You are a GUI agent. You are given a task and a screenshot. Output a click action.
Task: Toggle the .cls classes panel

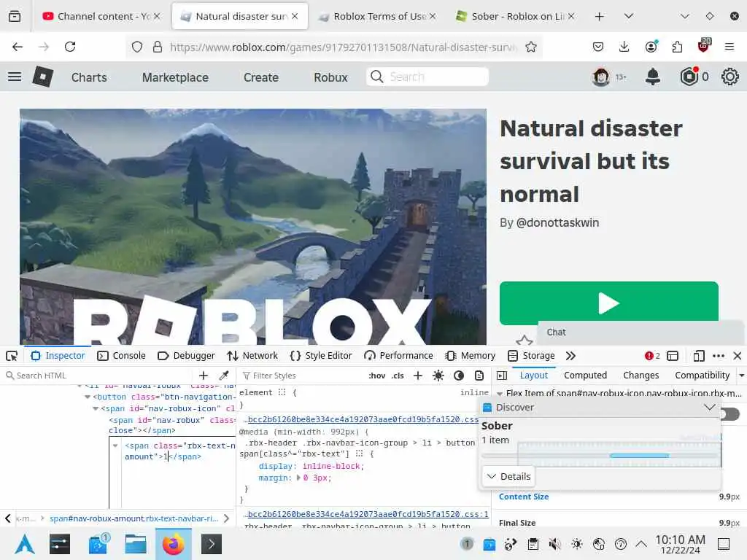[398, 376]
